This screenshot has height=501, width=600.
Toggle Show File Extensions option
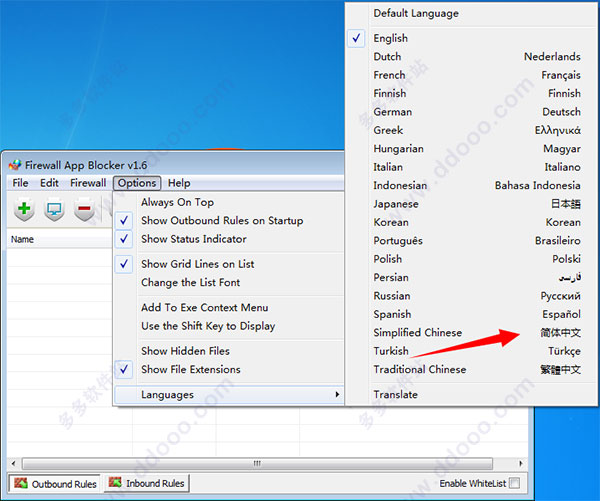click(x=229, y=369)
